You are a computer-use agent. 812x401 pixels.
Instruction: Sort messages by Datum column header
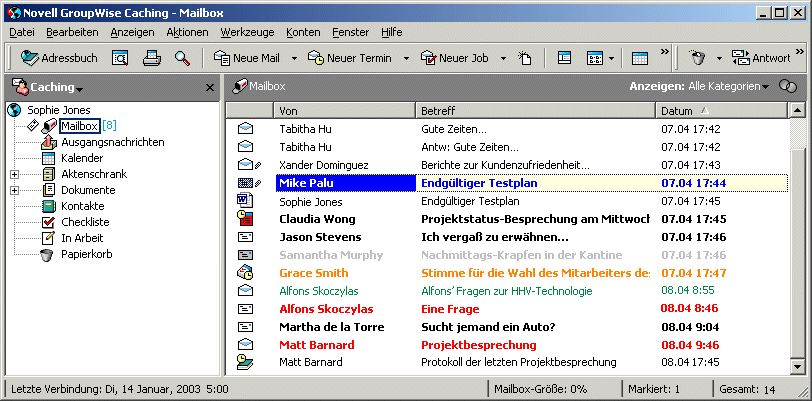tap(722, 111)
